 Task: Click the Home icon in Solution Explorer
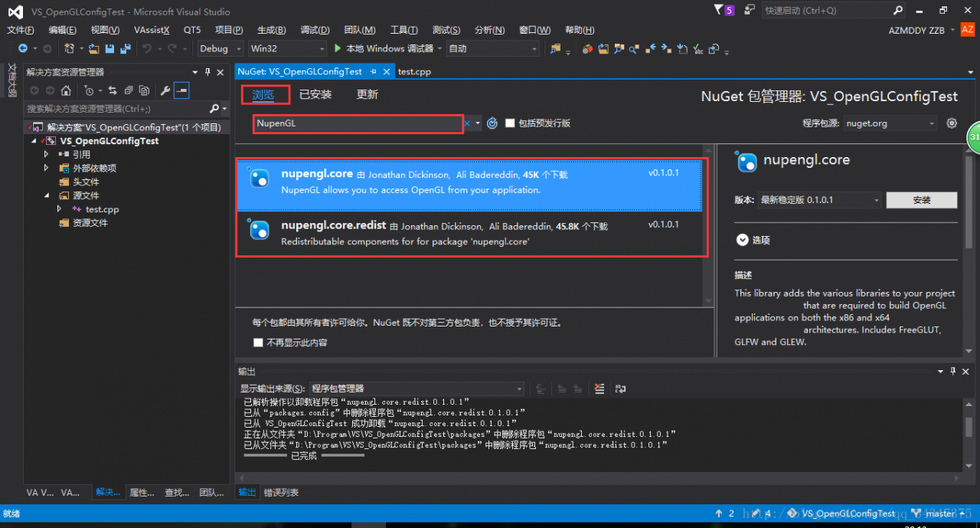[x=66, y=90]
